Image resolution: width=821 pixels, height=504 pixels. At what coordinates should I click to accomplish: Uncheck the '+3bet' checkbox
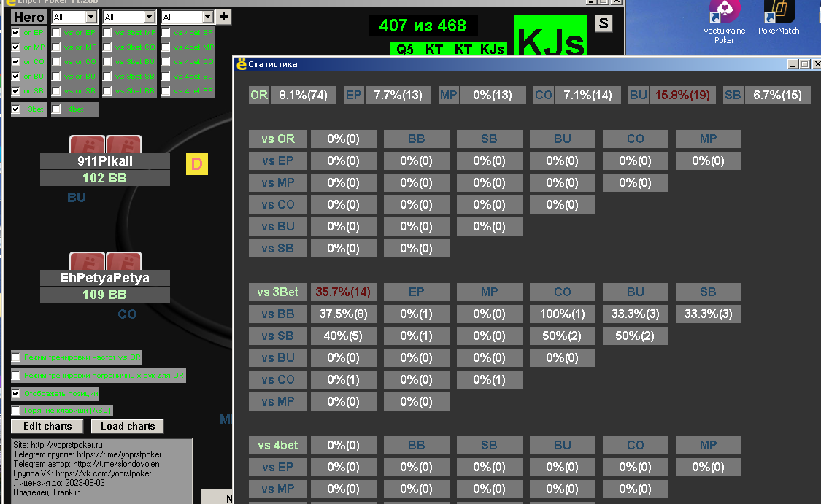coord(16,109)
